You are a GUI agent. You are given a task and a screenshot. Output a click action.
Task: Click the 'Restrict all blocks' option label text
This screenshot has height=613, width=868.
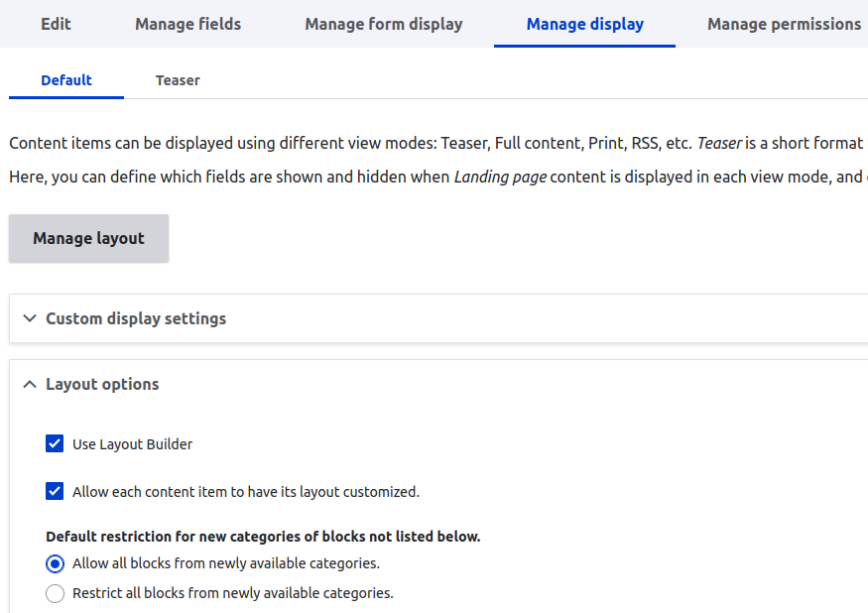(x=232, y=594)
